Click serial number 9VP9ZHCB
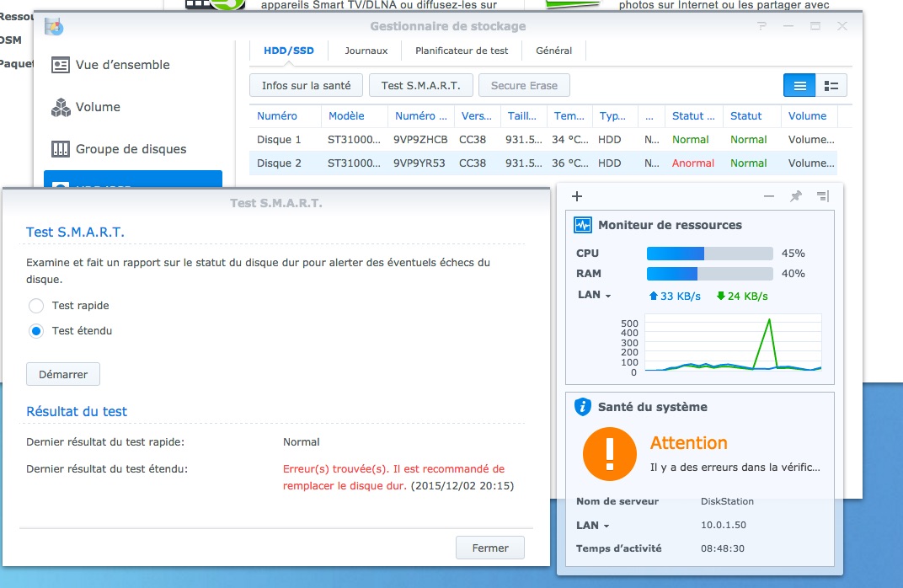903x588 pixels. point(420,139)
